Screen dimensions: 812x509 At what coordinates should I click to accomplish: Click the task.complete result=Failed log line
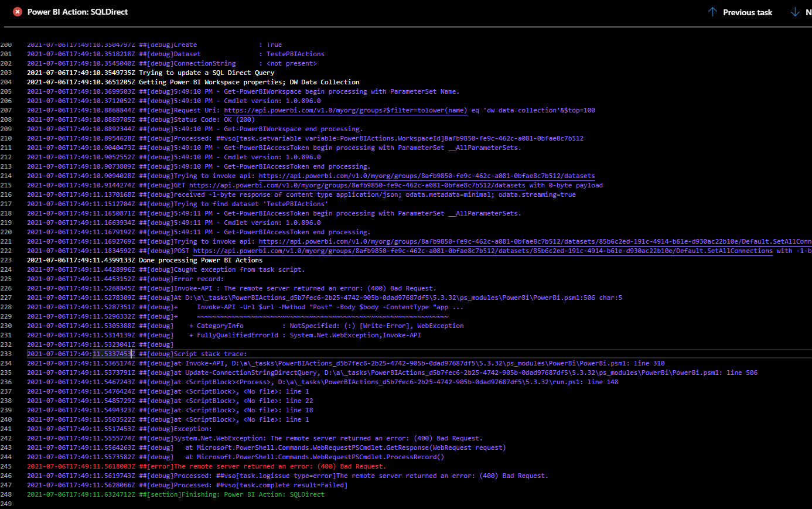pyautogui.click(x=187, y=485)
